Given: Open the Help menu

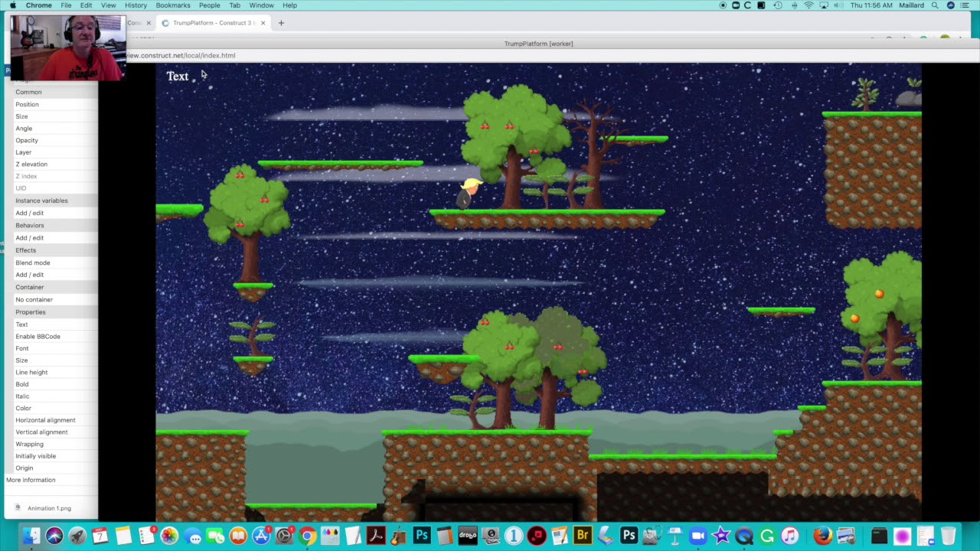Looking at the screenshot, I should [x=289, y=5].
